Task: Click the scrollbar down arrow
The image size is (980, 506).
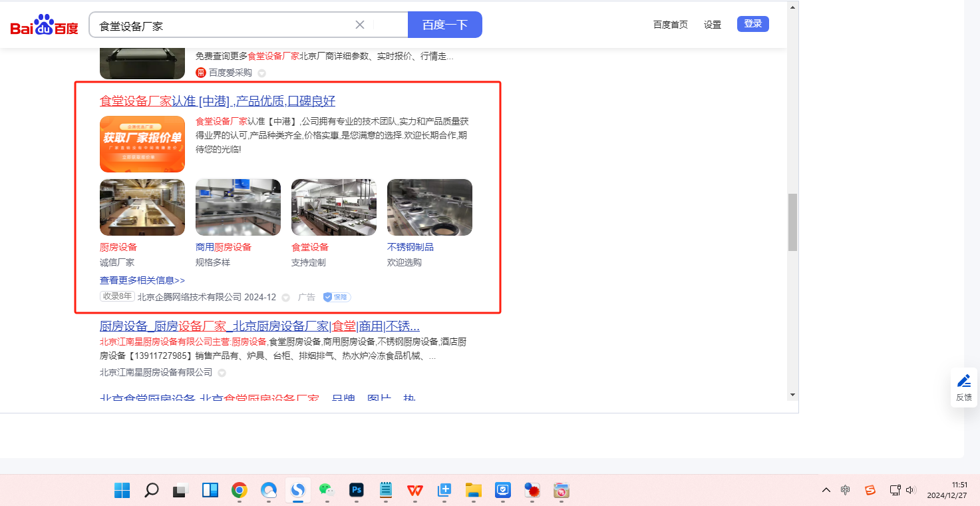Action: pos(792,395)
